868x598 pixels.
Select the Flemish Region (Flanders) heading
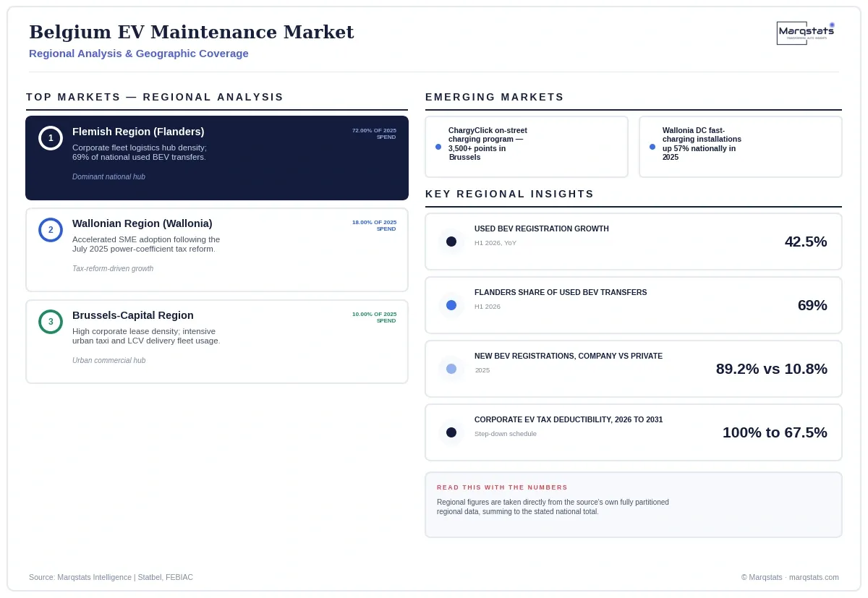(138, 132)
